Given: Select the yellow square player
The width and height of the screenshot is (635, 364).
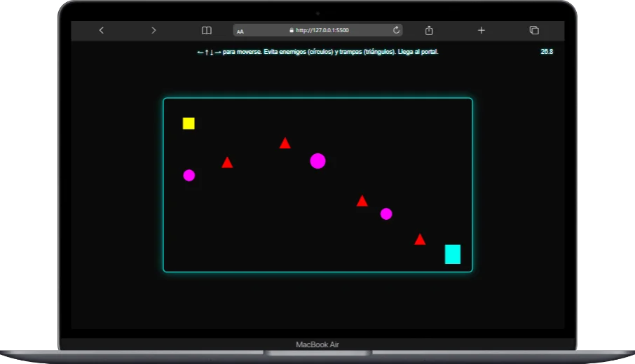Looking at the screenshot, I should pyautogui.click(x=189, y=123).
